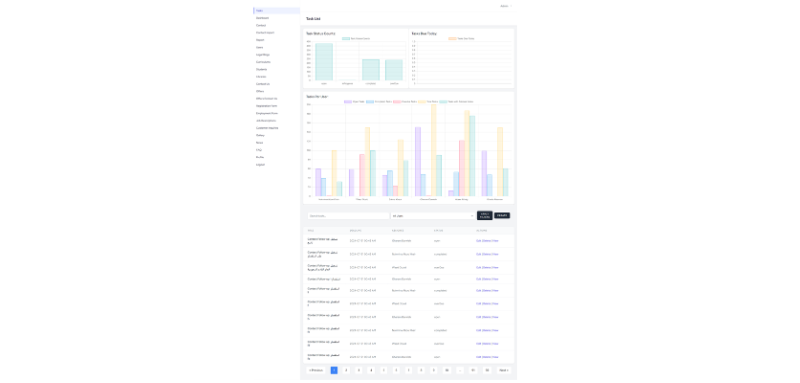Go to Gallery in the sidebar
Screen dimensions: 800x383
260,135
